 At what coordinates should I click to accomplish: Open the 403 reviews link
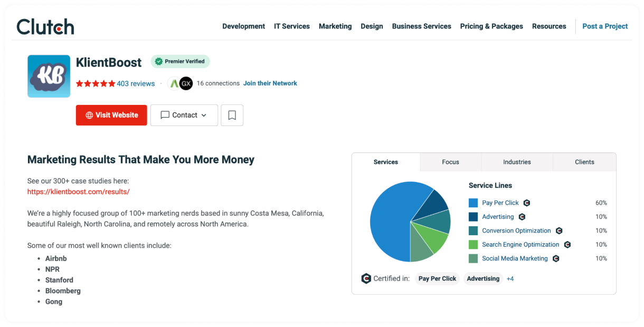pos(136,83)
